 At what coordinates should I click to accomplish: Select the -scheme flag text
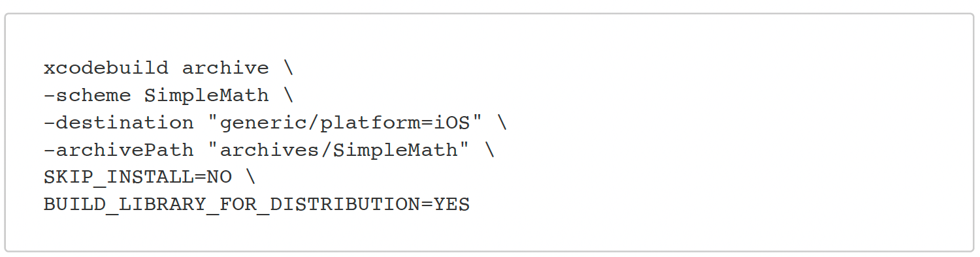pos(88,95)
